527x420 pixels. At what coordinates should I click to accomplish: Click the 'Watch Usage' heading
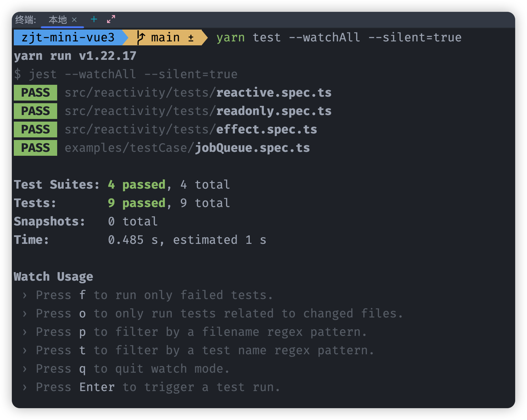coord(54,277)
